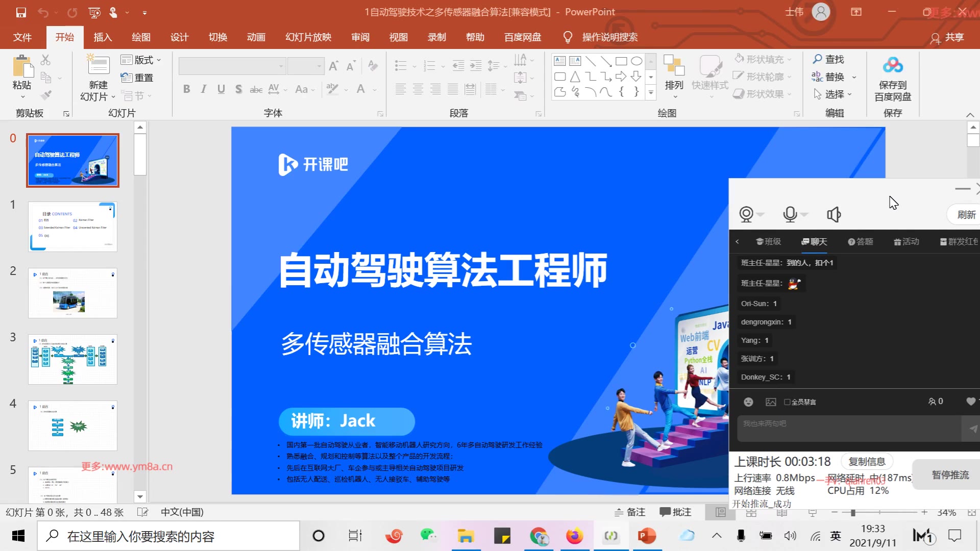This screenshot has width=980, height=551.
Task: Toggle the center align paragraph button
Action: 418,89
